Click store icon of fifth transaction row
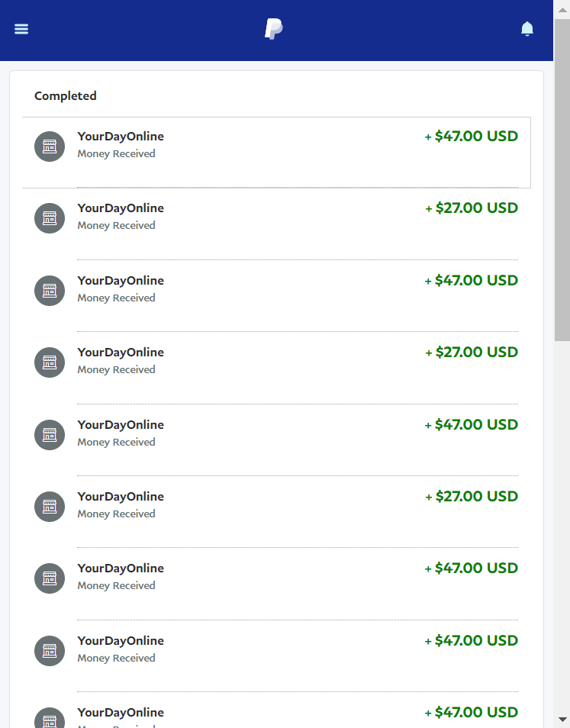The width and height of the screenshot is (570, 728). 50,435
